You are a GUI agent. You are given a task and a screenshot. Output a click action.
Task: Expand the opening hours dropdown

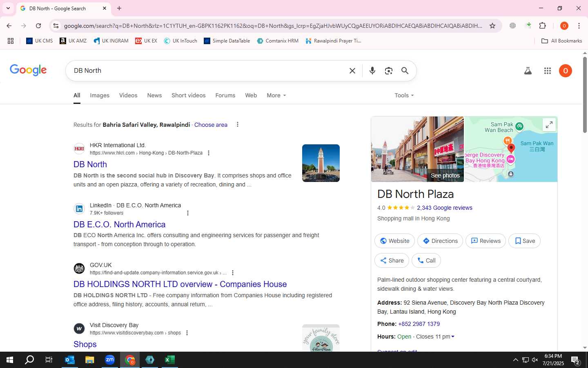453,337
